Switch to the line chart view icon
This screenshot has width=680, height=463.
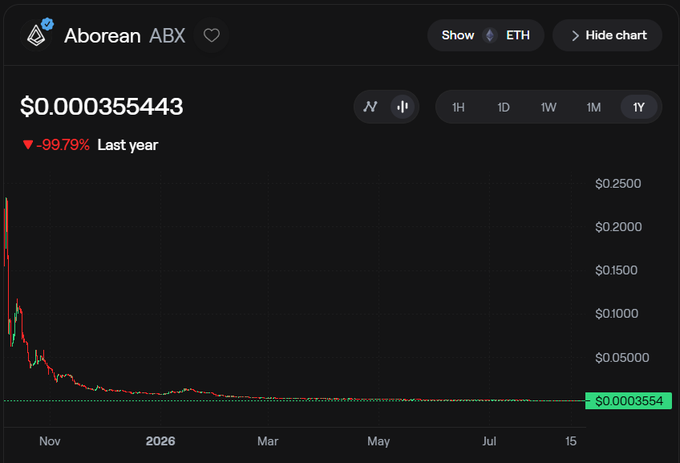pyautogui.click(x=370, y=107)
